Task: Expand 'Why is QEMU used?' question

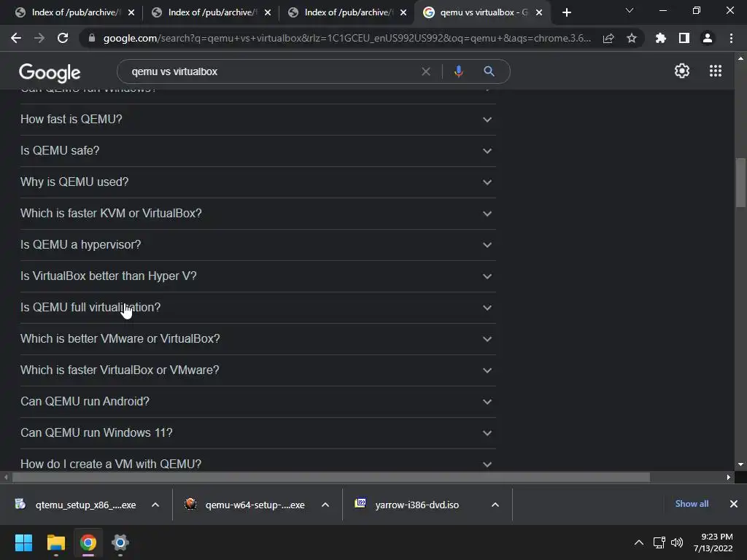Action: pyautogui.click(x=258, y=182)
